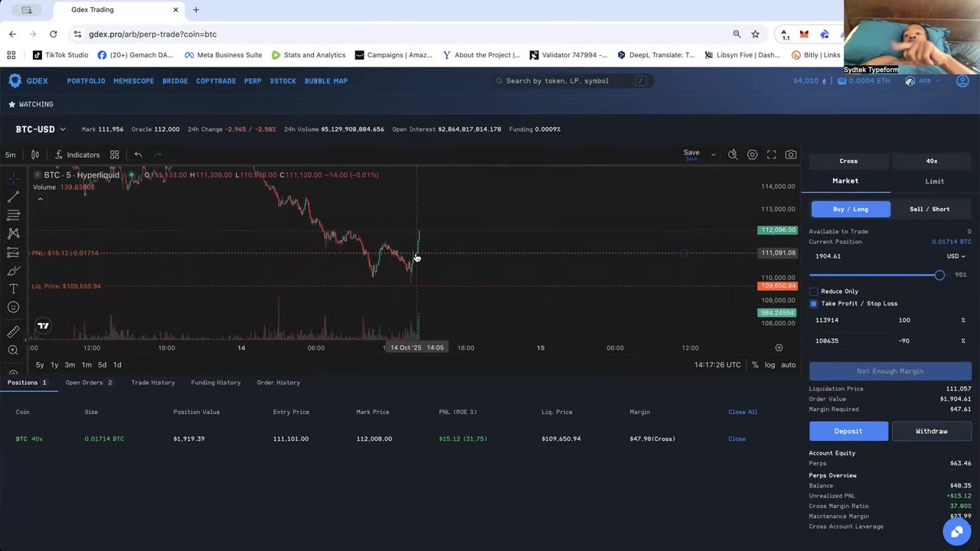Image resolution: width=980 pixels, height=551 pixels.
Task: Open chart layout grid selector
Action: coord(114,155)
